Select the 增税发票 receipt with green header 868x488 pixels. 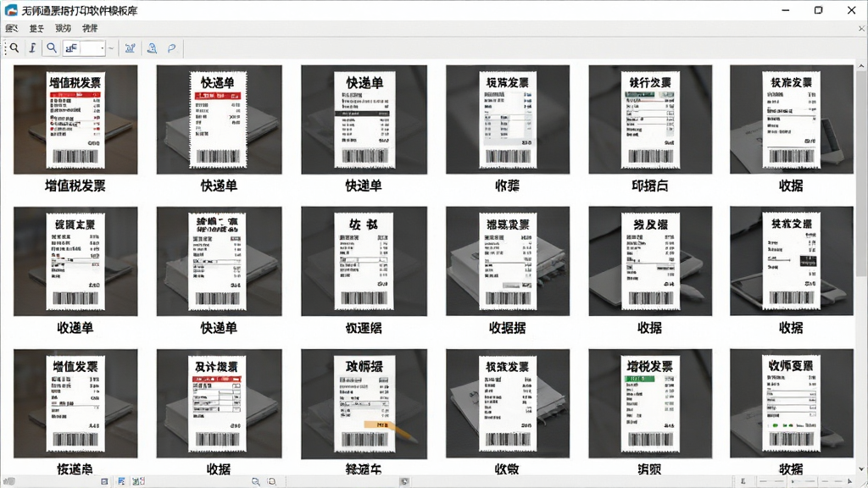click(650, 403)
